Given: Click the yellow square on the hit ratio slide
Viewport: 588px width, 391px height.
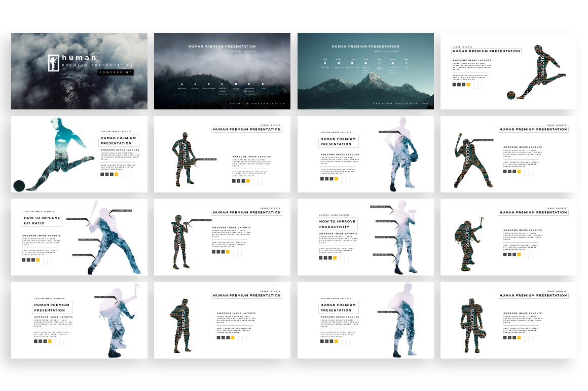Looking at the screenshot, I should pyautogui.click(x=38, y=260).
